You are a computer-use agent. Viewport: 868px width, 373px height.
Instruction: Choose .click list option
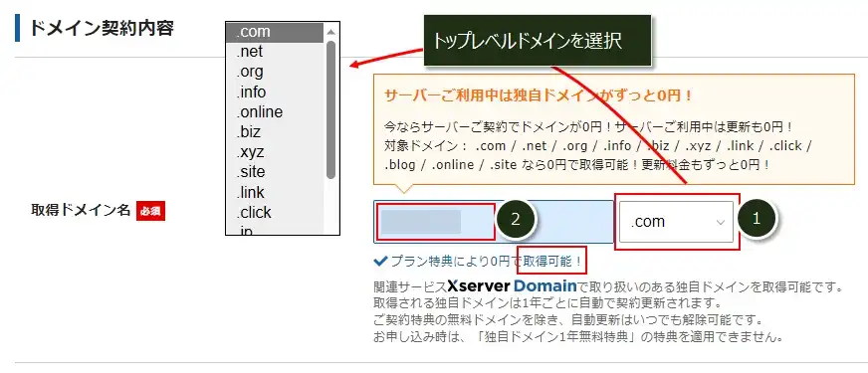tap(275, 213)
